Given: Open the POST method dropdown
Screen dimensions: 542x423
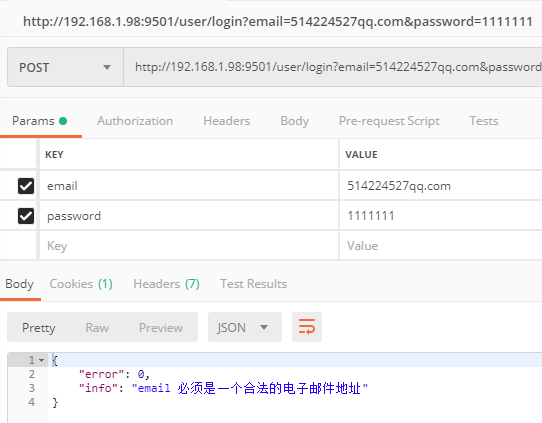Looking at the screenshot, I should (x=65, y=67).
